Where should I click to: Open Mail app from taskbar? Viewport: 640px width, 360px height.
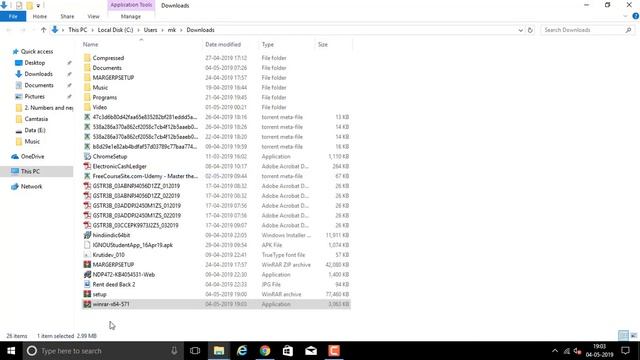click(311, 351)
